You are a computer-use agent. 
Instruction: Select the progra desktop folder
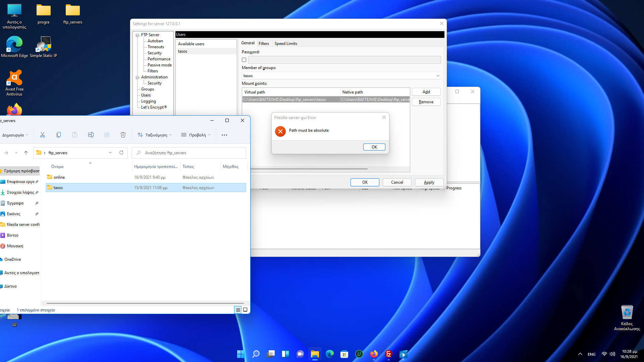click(43, 14)
